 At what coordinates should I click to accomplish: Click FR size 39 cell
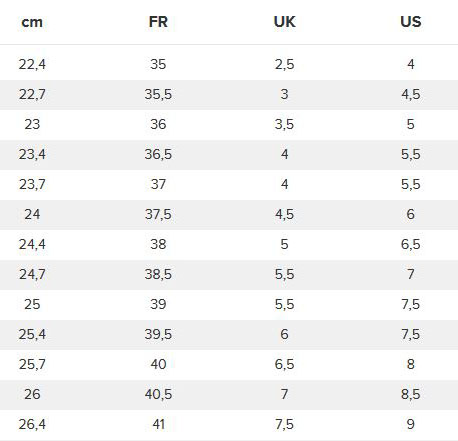[158, 304]
